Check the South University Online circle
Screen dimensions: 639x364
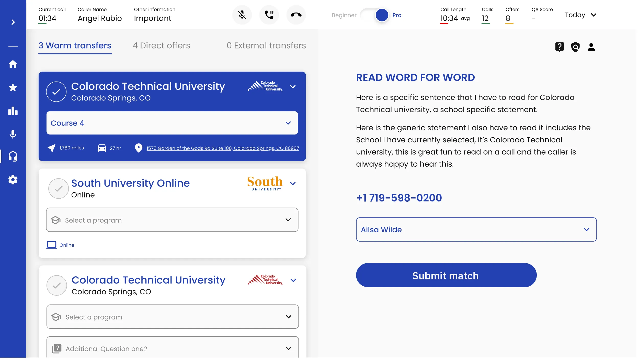[59, 189]
